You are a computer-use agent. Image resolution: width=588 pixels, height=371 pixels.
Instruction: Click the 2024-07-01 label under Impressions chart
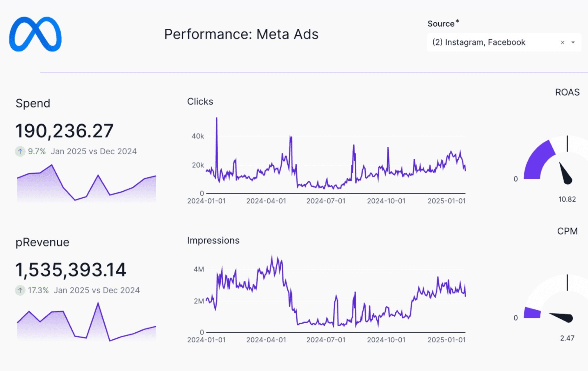coord(326,340)
